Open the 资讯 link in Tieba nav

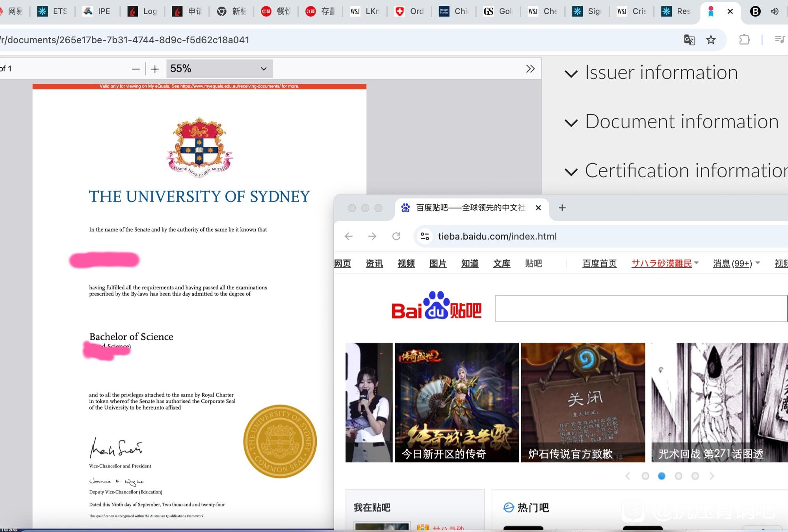[374, 263]
